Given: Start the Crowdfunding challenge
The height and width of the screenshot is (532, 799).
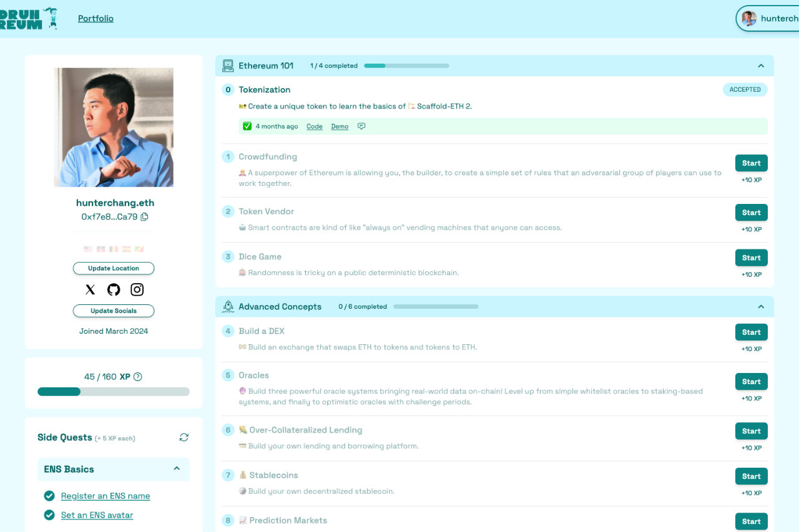Looking at the screenshot, I should (x=751, y=163).
